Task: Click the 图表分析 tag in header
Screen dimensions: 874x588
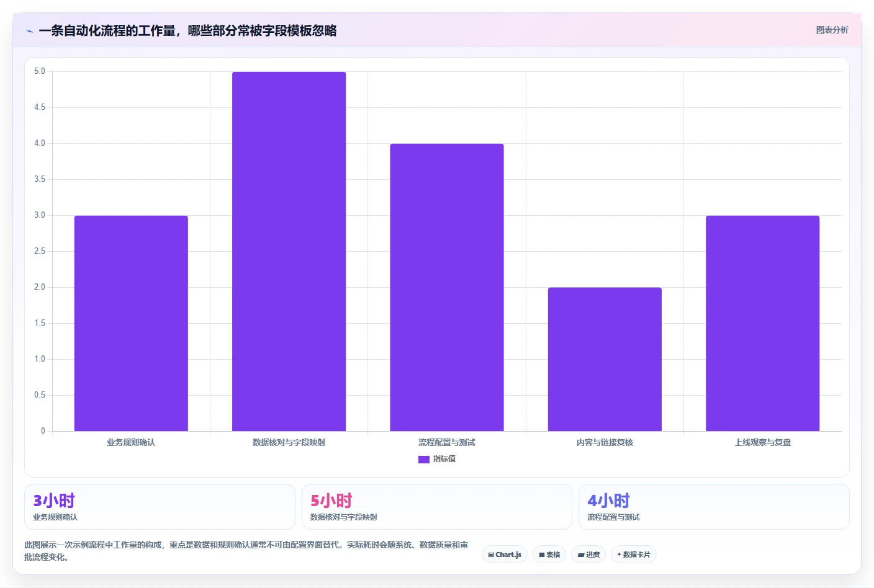Action: pos(832,30)
